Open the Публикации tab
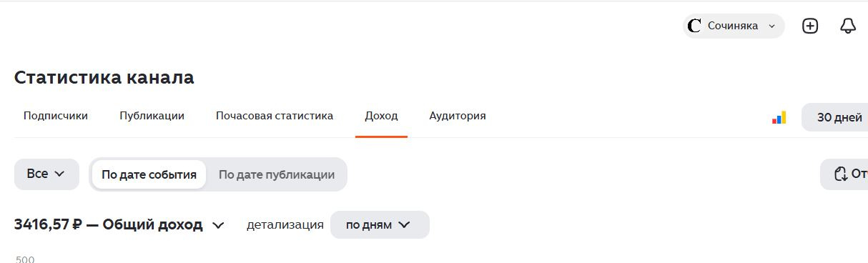Screen dimensions: 868x263 pyautogui.click(x=152, y=116)
